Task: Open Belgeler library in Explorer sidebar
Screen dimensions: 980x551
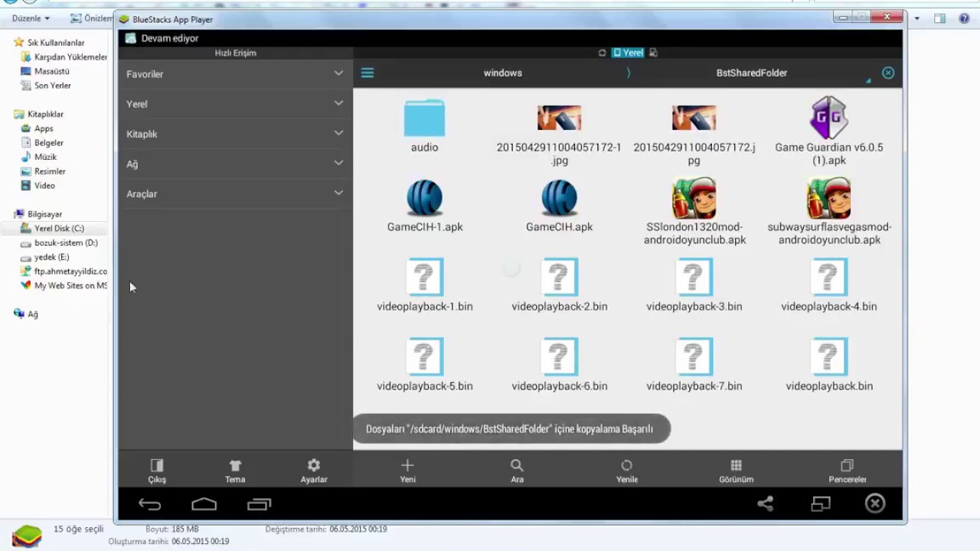Action: 42,143
